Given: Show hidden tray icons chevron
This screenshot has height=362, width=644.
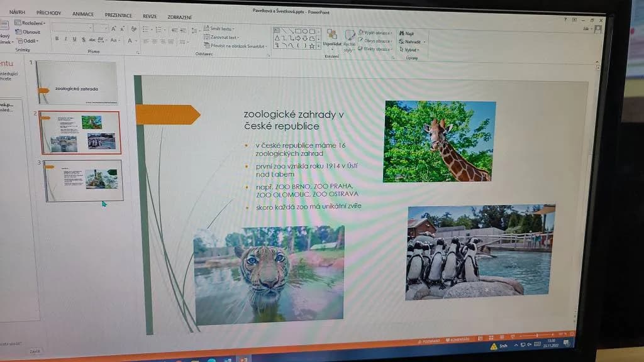Looking at the screenshot, I should [516, 345].
